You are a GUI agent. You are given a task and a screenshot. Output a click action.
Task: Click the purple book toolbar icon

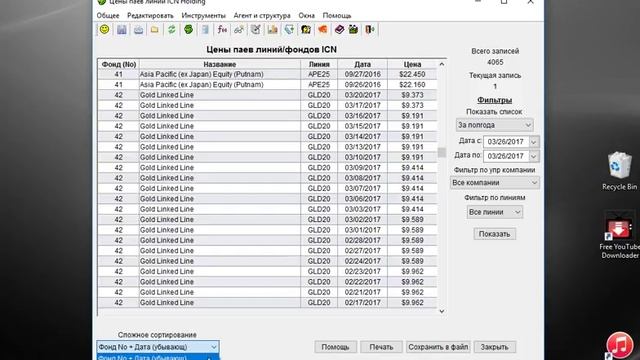(x=339, y=29)
